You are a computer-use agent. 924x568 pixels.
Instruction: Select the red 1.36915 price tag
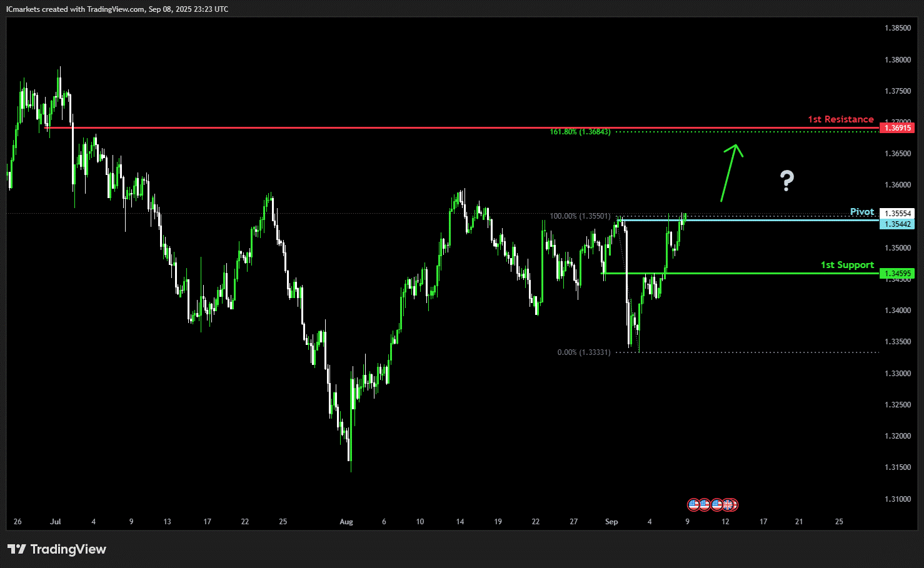click(897, 127)
